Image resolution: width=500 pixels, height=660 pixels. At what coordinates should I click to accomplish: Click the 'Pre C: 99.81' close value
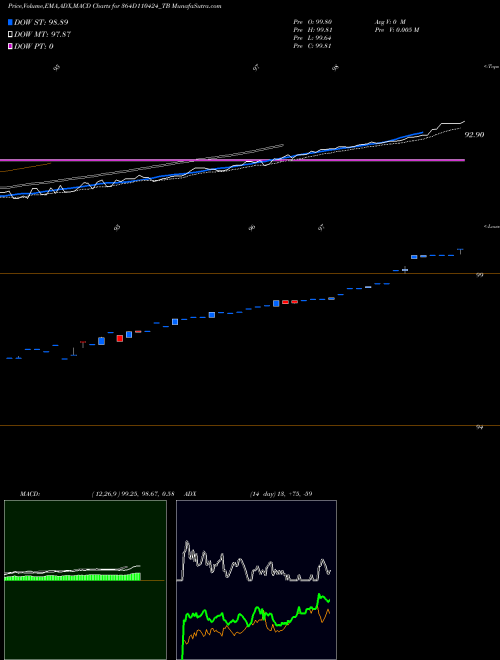313,46
